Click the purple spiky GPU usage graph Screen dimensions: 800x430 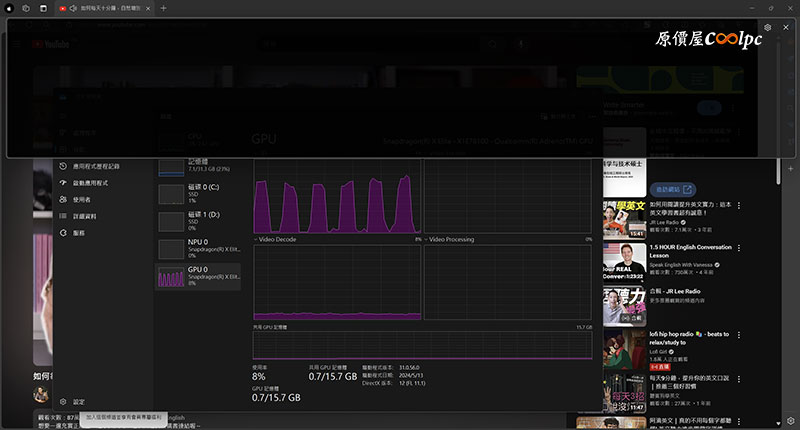[337, 196]
